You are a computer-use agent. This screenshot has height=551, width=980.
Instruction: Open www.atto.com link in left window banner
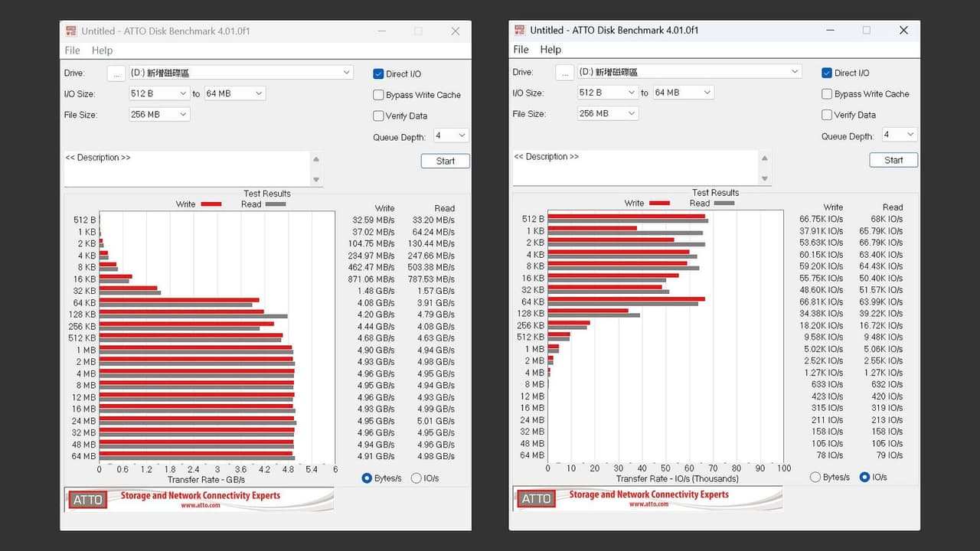pos(201,505)
